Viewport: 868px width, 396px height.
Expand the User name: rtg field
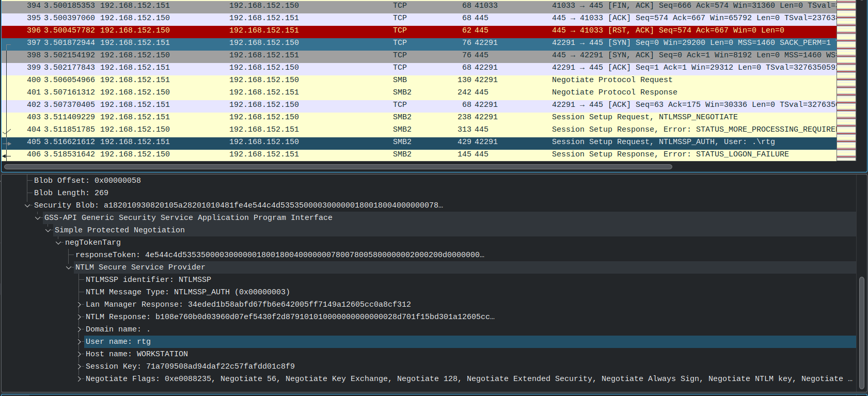[80, 342]
